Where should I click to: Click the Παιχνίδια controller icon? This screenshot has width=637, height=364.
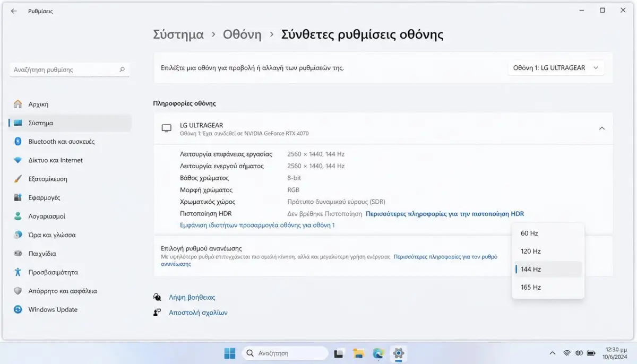click(x=18, y=254)
